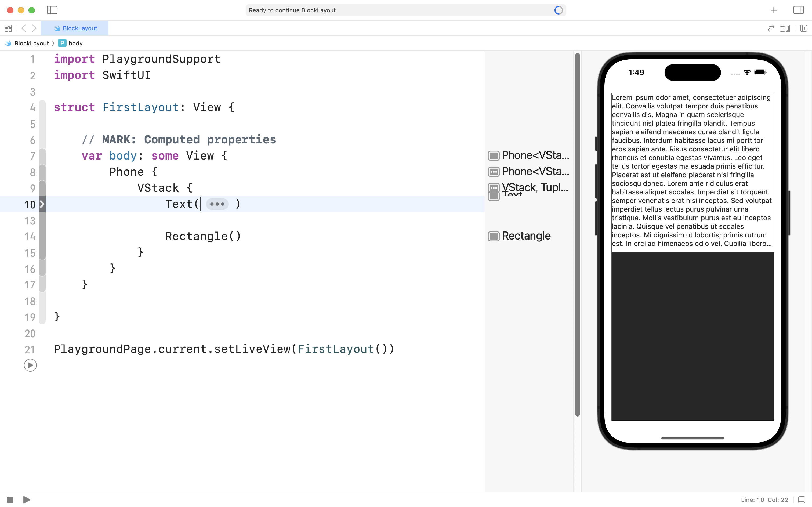The image size is (812, 507).
Task: Click BlockLayout in the breadcrumb path
Action: 31,43
